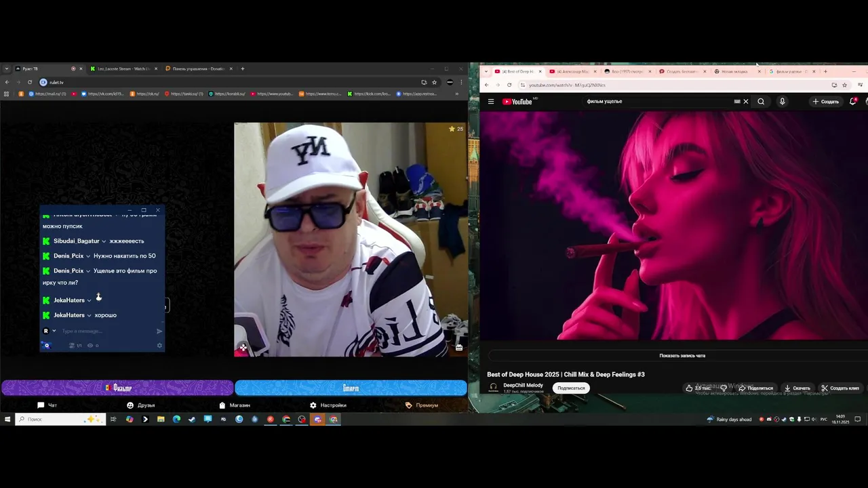This screenshot has height=488, width=868.
Task: Go back in the YouTube browser window
Action: click(486, 85)
